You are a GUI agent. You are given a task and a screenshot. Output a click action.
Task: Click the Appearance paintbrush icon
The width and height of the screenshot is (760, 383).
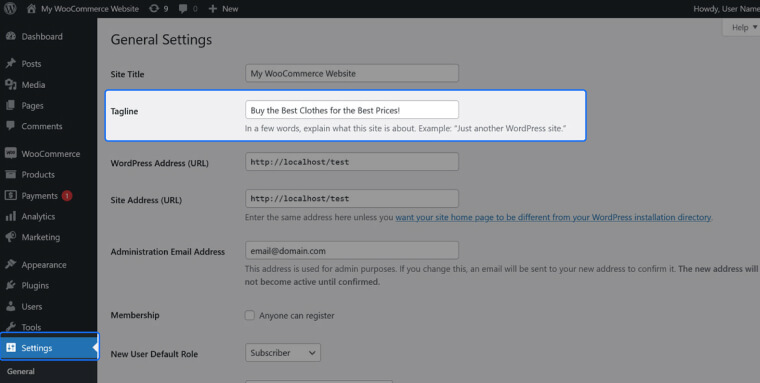tap(11, 264)
